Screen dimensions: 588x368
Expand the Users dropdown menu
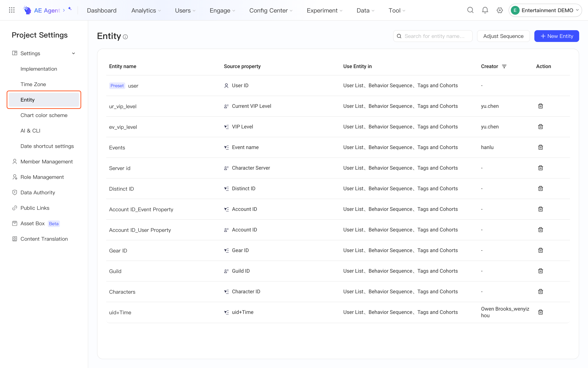(x=185, y=10)
